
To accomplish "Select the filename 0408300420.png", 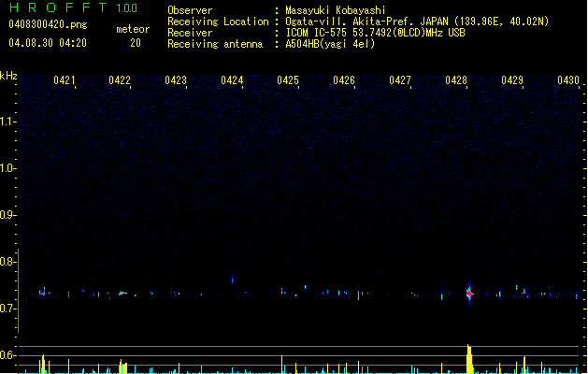I will coord(48,25).
